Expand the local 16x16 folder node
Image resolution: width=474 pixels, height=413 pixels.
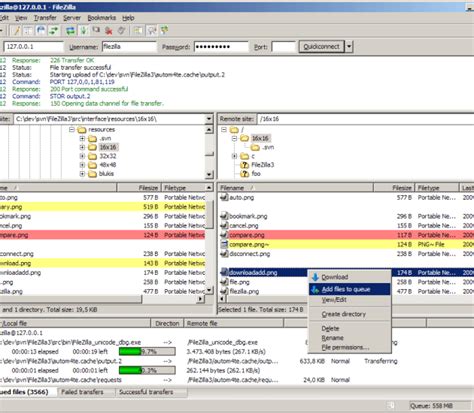click(x=82, y=147)
